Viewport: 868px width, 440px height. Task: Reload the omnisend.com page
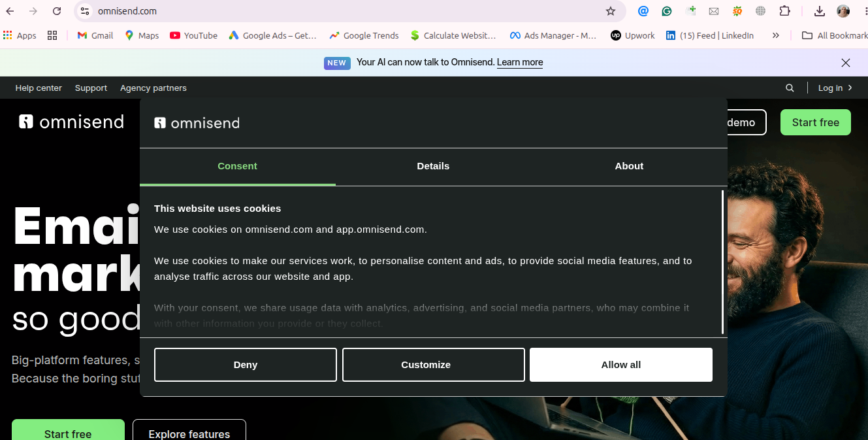(x=57, y=11)
